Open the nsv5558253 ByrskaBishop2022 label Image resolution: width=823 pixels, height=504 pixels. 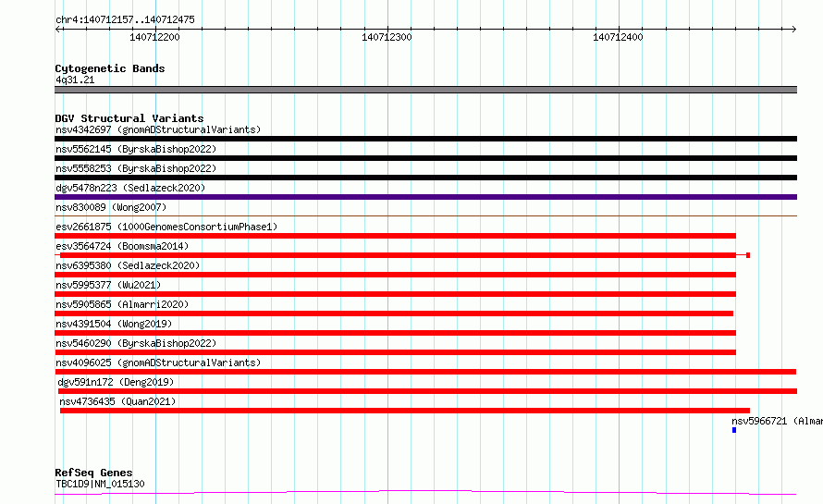[136, 168]
